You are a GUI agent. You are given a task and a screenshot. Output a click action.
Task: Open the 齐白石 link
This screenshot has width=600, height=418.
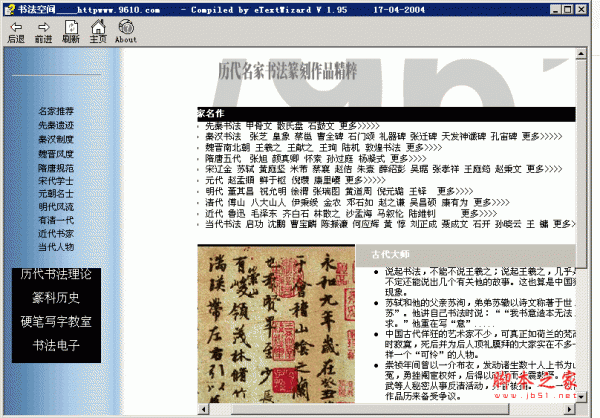295,213
